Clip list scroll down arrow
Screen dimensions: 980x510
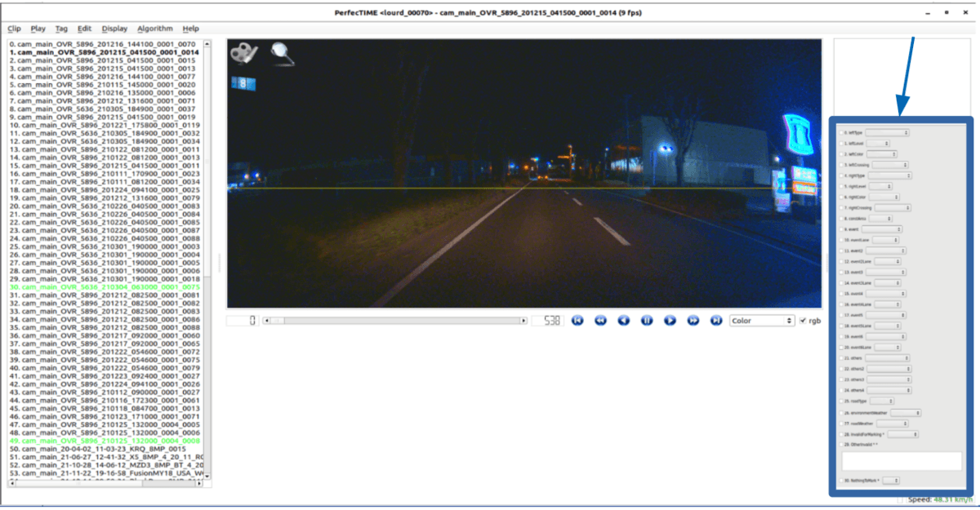click(207, 477)
